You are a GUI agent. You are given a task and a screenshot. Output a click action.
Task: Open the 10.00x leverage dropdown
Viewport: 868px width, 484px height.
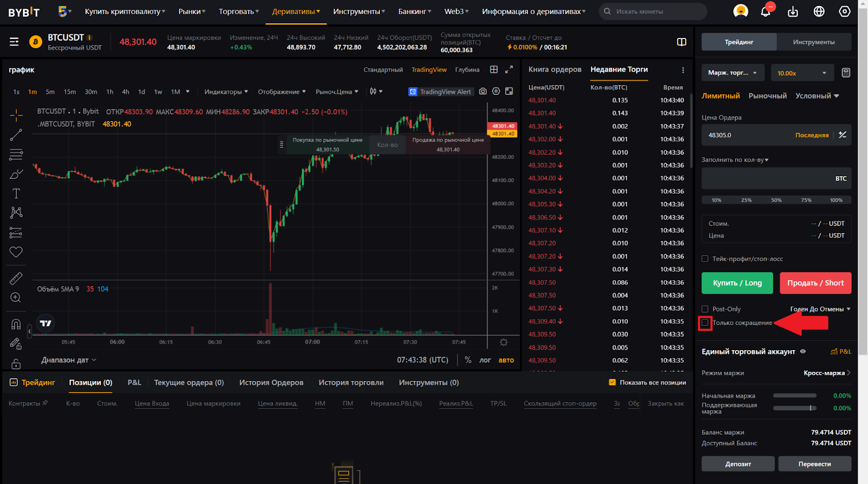pos(802,73)
